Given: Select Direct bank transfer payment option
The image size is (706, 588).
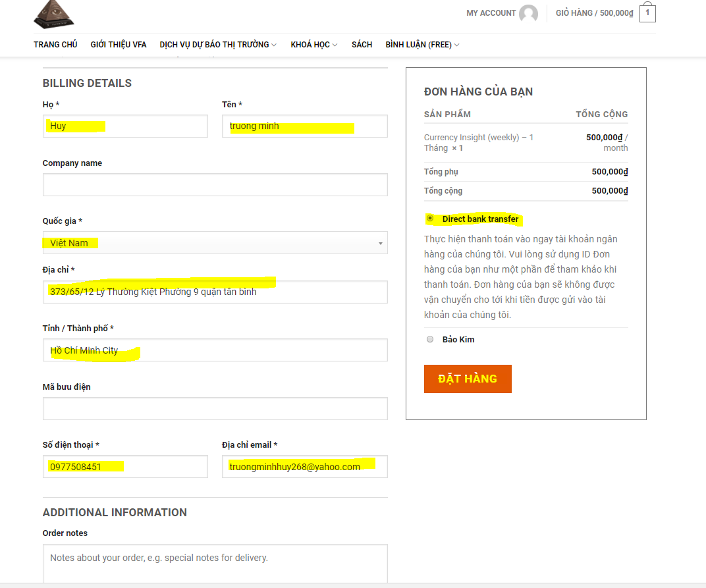Looking at the screenshot, I should click(x=430, y=218).
